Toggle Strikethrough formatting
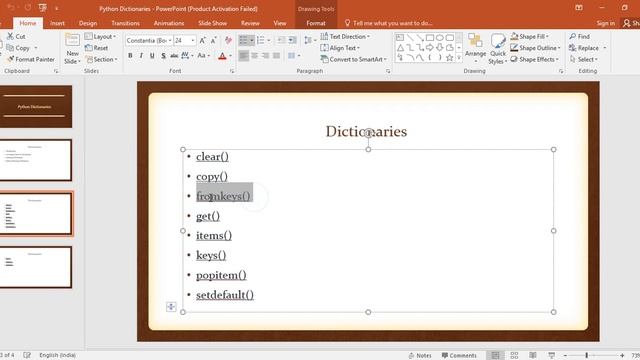640x360 pixels. [174, 56]
